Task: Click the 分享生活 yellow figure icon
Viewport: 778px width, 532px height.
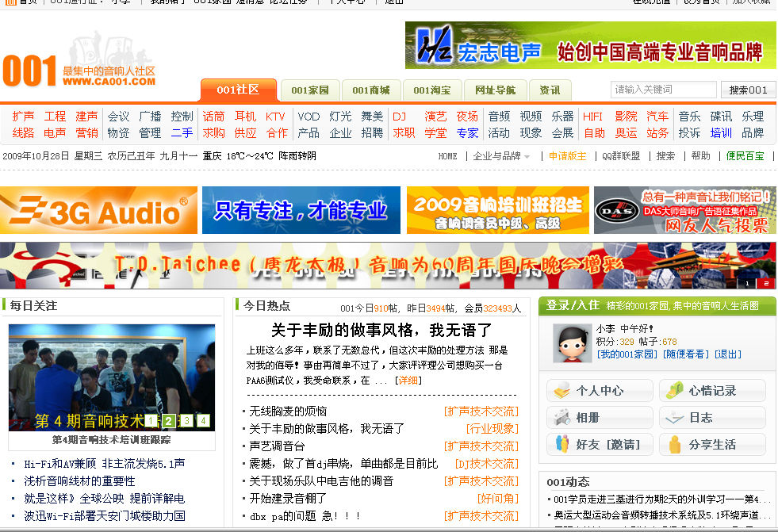Action: coord(675,444)
